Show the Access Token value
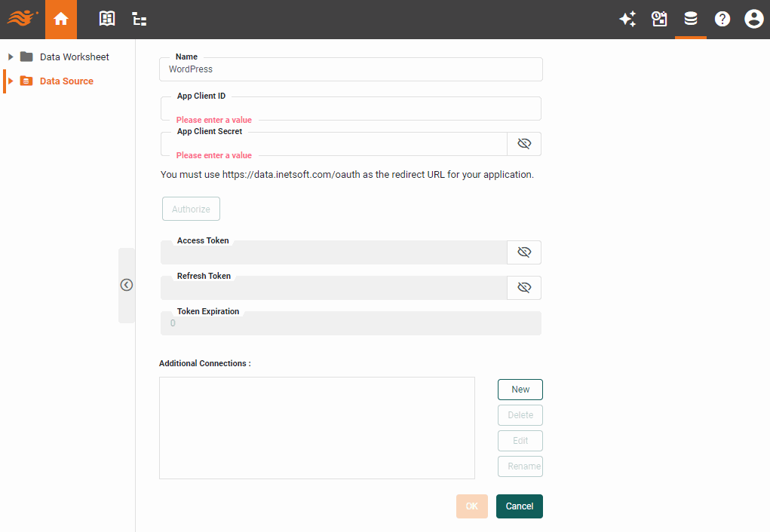Screen dimensions: 770x532 tap(524, 252)
